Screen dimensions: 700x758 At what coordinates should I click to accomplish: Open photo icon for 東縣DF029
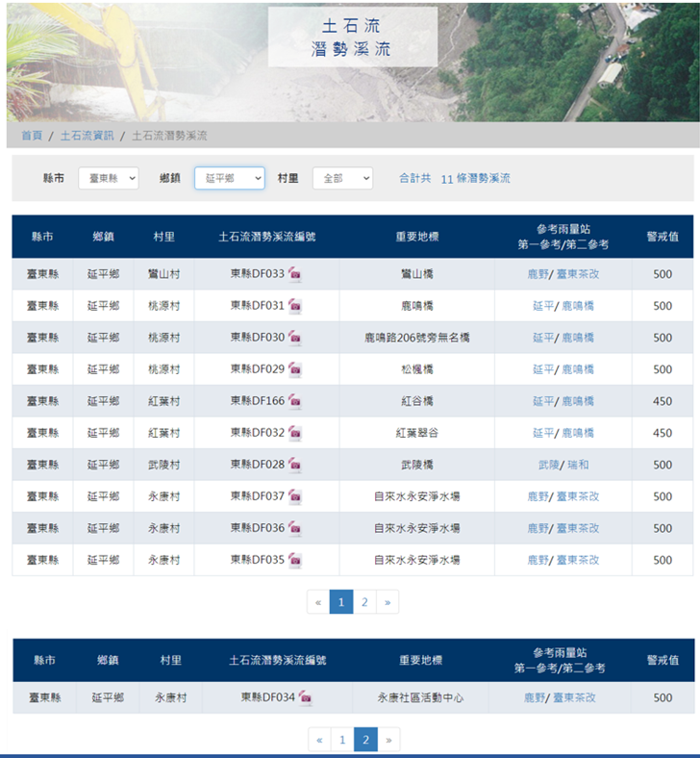(x=295, y=369)
